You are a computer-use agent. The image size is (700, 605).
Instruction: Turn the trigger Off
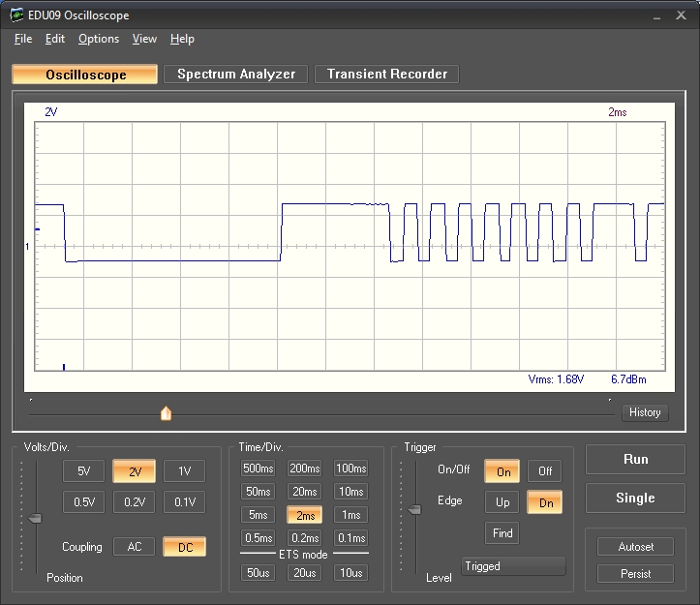[x=544, y=471]
